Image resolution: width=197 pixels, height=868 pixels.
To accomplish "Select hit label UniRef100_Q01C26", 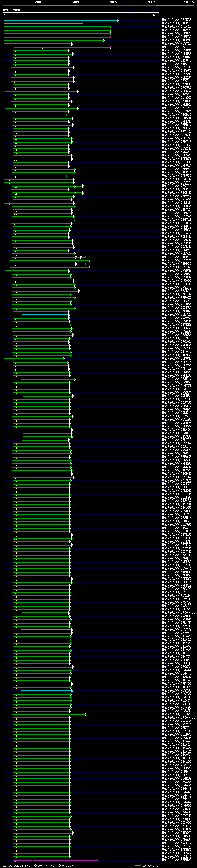I will (177, 26).
